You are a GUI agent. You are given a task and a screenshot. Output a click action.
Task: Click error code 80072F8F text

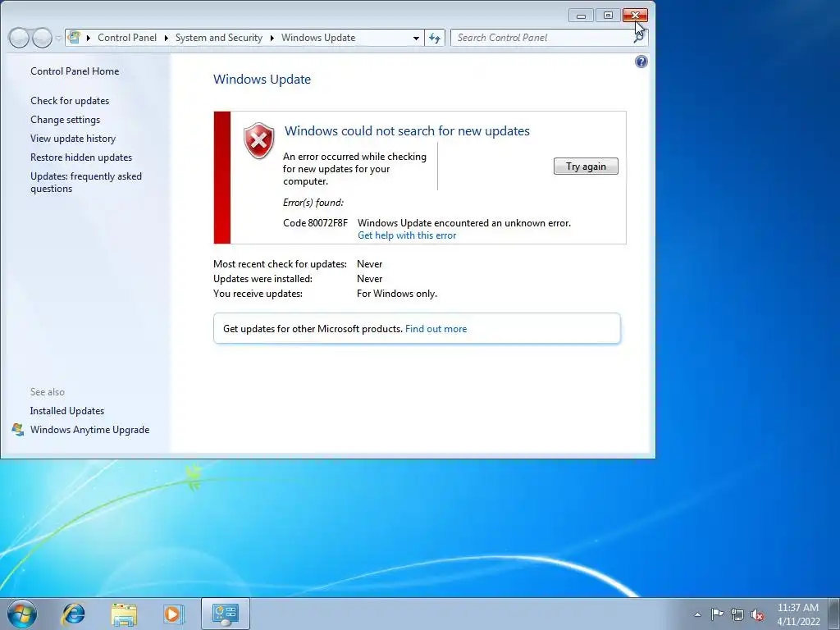(x=315, y=223)
